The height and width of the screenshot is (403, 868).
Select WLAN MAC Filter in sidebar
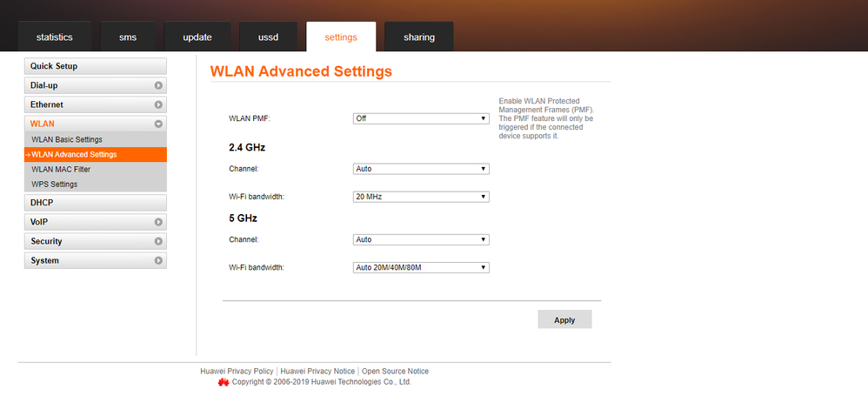tap(61, 170)
